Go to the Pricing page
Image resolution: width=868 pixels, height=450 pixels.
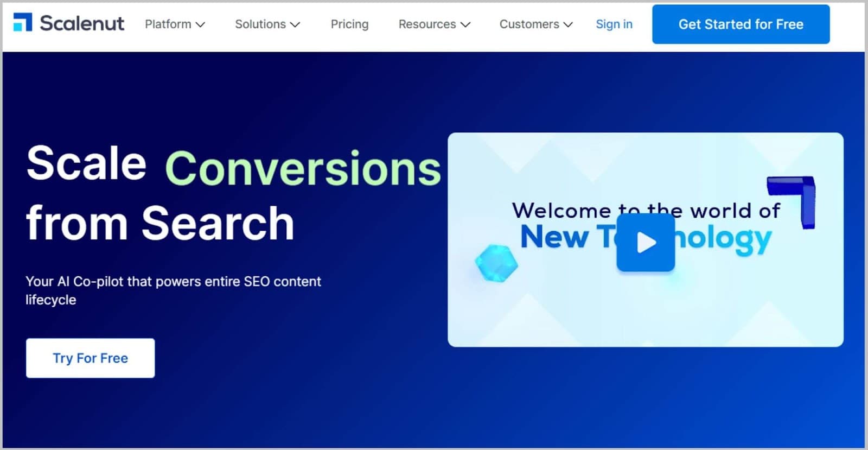click(x=349, y=24)
